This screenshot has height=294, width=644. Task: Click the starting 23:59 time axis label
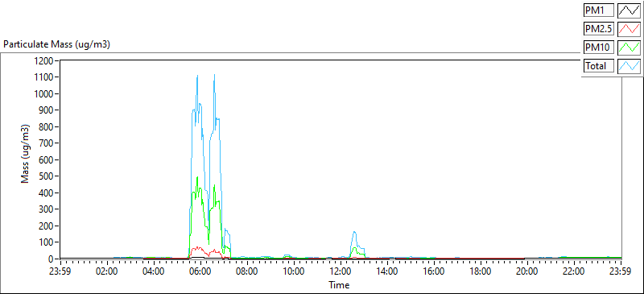(x=61, y=271)
